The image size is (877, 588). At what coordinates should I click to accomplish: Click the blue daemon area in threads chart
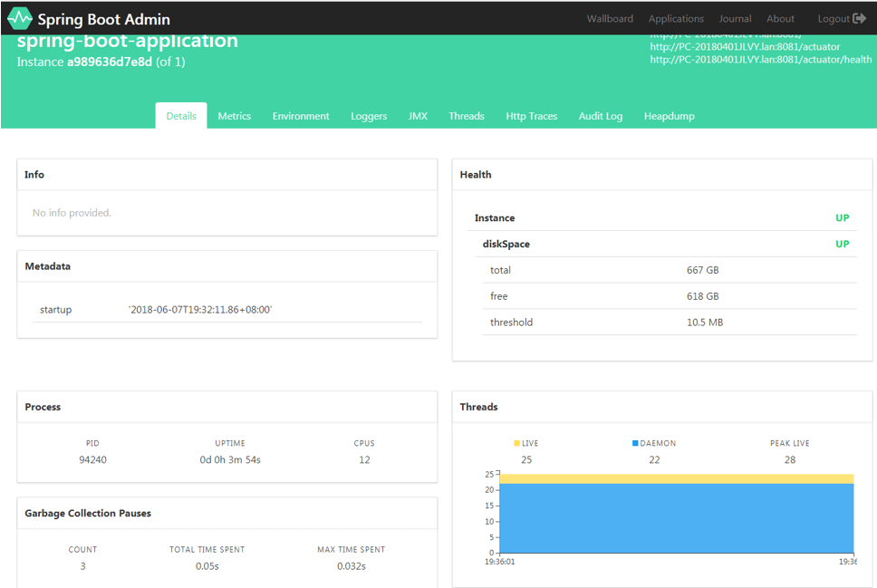pyautogui.click(x=676, y=518)
